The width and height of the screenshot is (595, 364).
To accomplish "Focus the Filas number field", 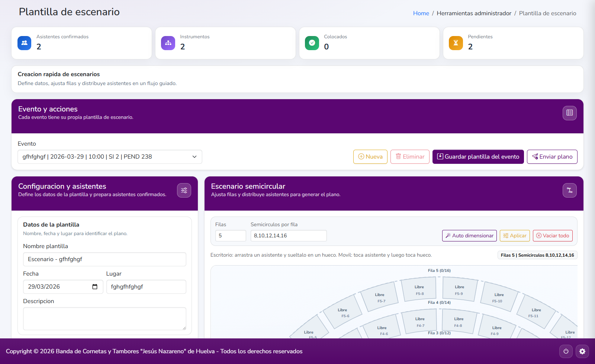I will [230, 235].
